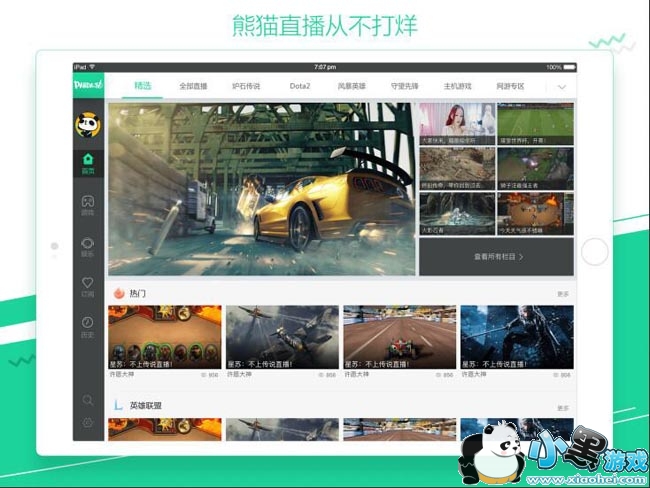
Task: Open the race track car thumbnail under 热门
Action: point(400,337)
